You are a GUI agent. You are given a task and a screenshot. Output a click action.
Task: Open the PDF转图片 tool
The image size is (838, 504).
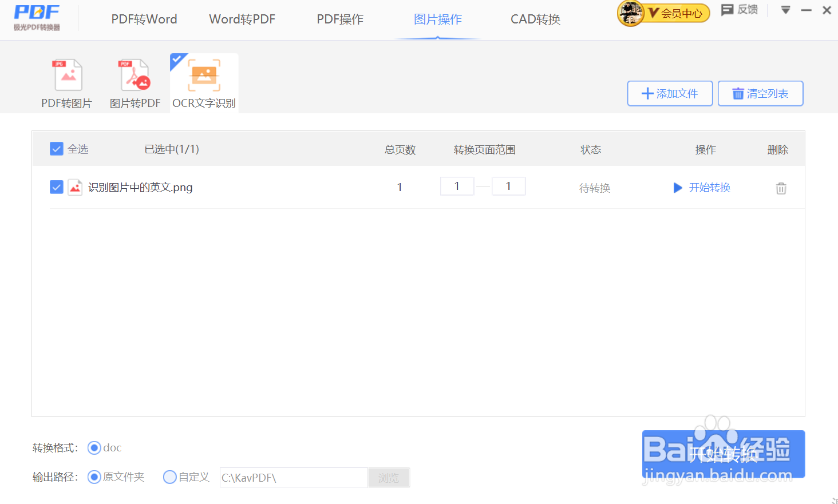click(x=67, y=84)
